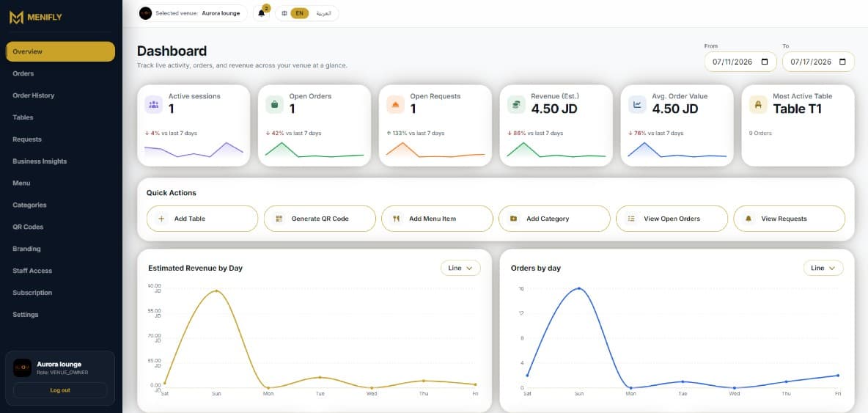868x413 pixels.
Task: Click Add Category button
Action: point(554,219)
